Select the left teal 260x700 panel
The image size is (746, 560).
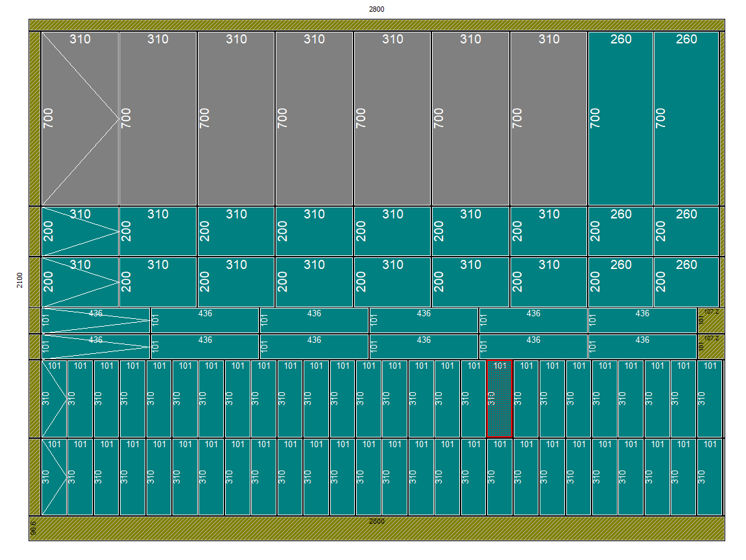pos(621,119)
